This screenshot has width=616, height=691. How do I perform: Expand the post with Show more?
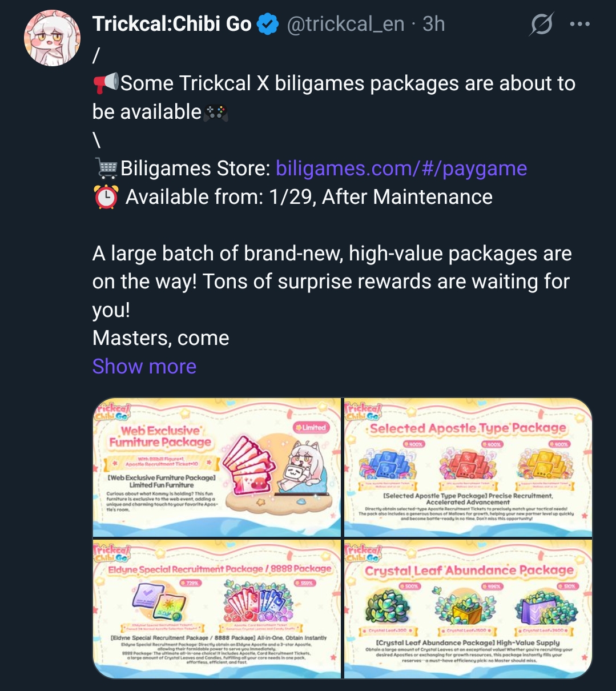coord(144,366)
